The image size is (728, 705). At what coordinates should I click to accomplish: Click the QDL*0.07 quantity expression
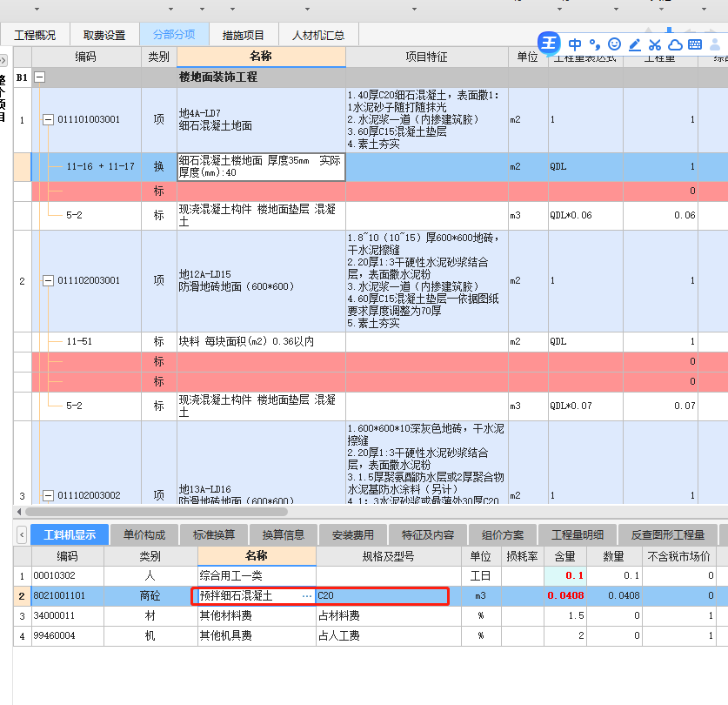pos(571,406)
